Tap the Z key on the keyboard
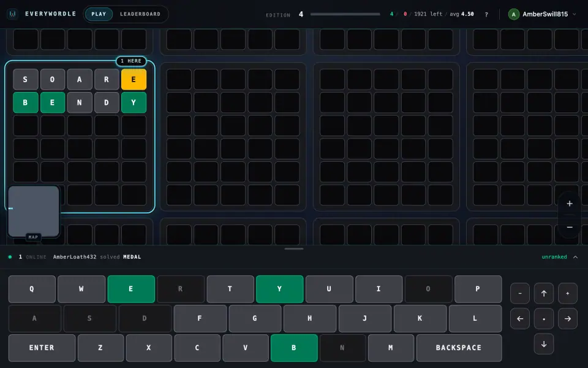The height and width of the screenshot is (368, 588). pos(100,348)
